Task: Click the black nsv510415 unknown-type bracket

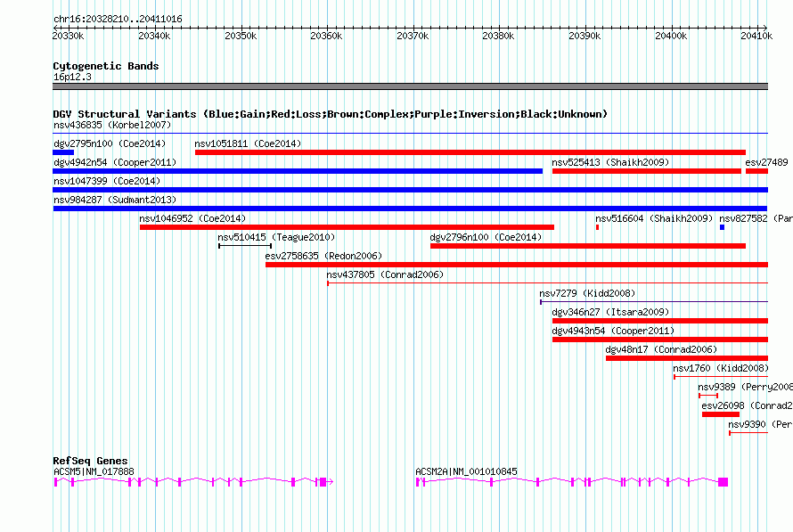Action: [x=245, y=246]
